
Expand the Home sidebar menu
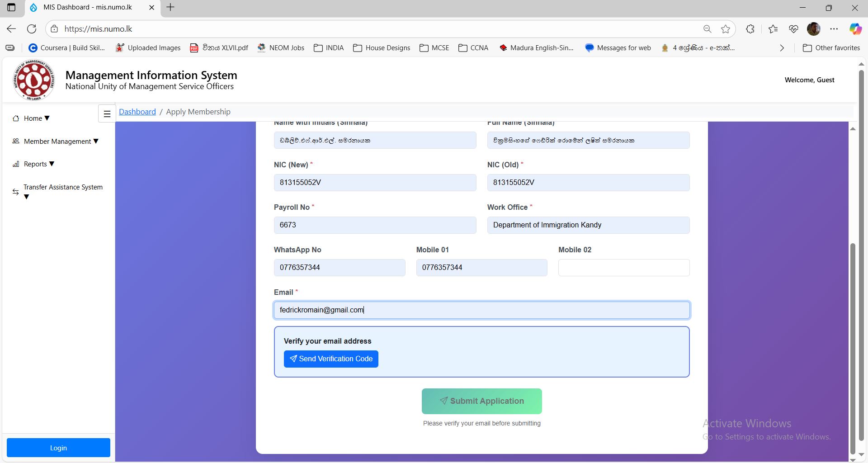coord(31,118)
